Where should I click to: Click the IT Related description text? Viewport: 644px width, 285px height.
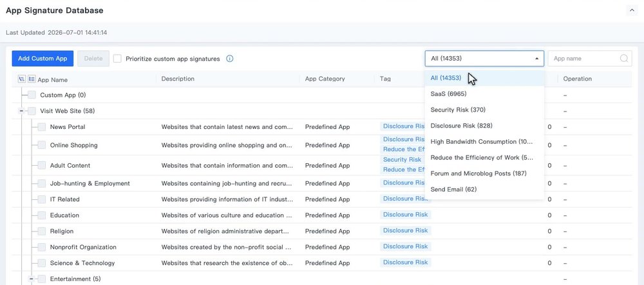pos(227,199)
